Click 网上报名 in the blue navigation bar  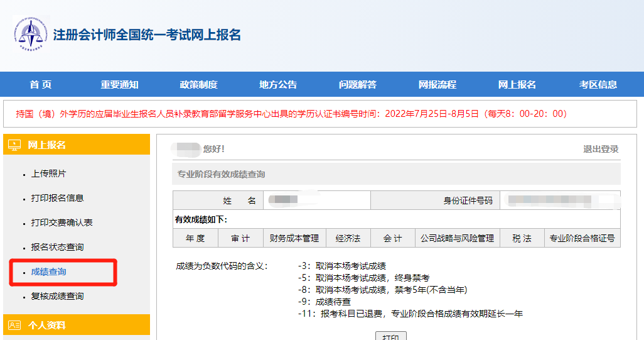pyautogui.click(x=517, y=85)
